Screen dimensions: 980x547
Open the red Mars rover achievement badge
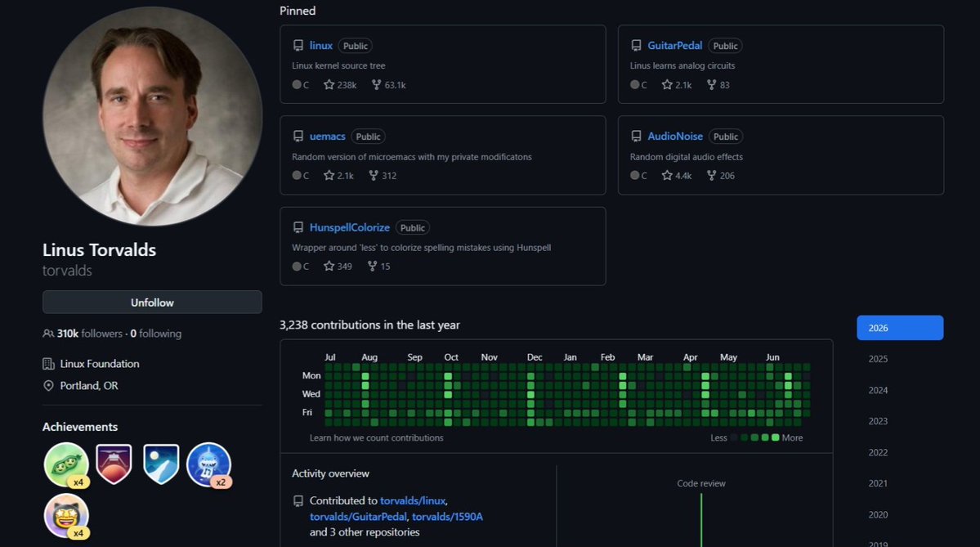point(114,464)
